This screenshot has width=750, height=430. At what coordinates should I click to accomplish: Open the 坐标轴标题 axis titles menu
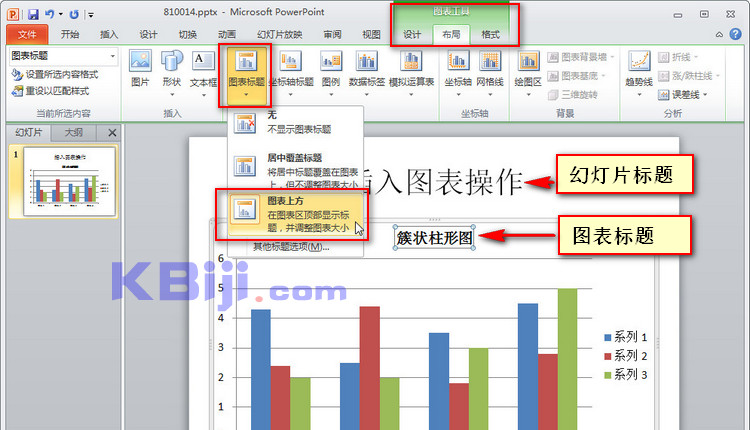coord(291,73)
